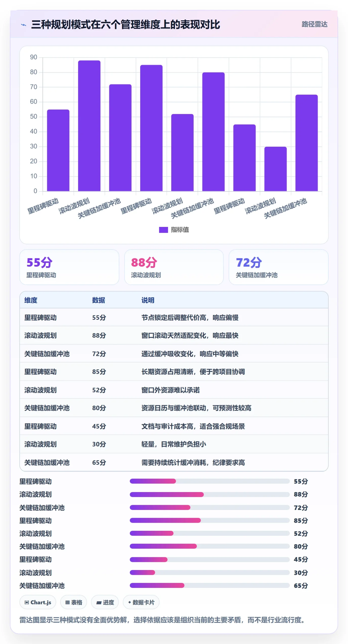Click the 90 label on the chart's vertical axis
Image resolution: width=348 pixels, height=644 pixels.
point(33,57)
